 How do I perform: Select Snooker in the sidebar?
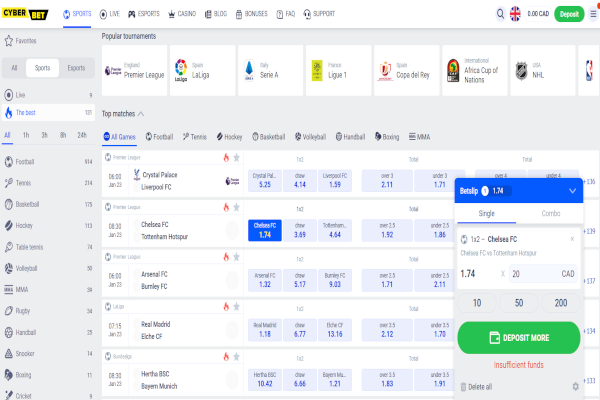click(48, 353)
